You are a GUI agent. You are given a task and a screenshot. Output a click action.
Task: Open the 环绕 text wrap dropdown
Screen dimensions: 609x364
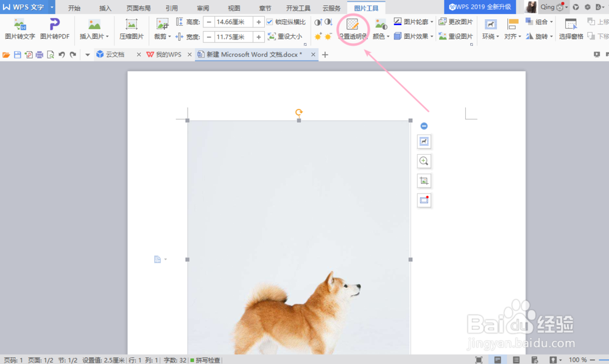[490, 36]
